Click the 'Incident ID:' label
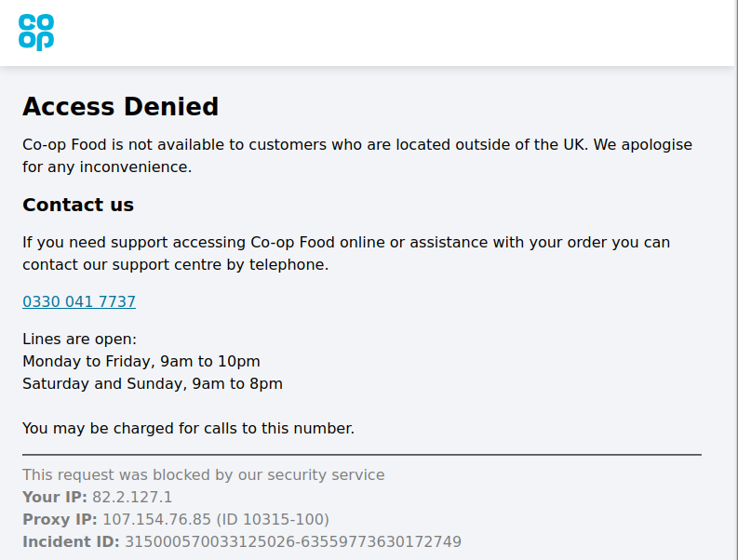The width and height of the screenshot is (738, 560). pyautogui.click(x=71, y=542)
